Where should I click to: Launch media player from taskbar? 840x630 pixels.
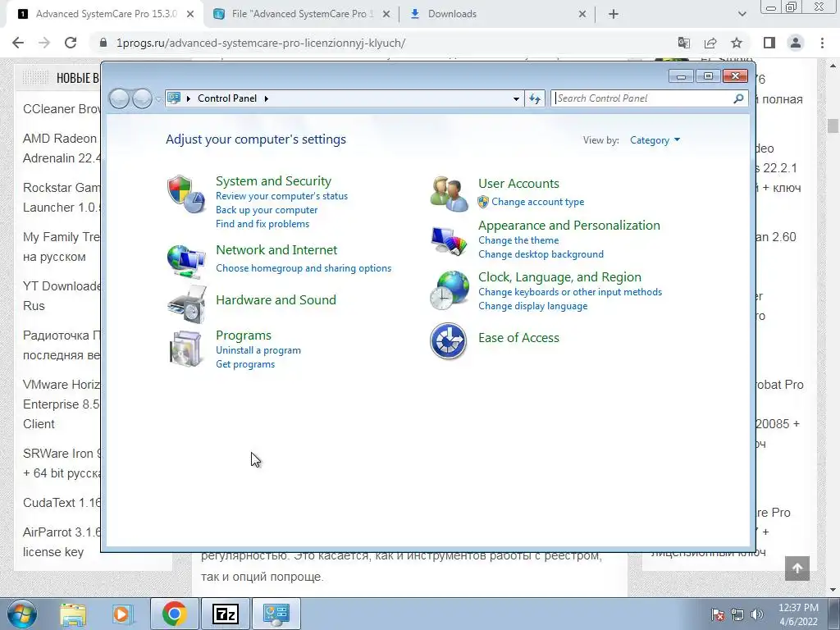coord(122,614)
